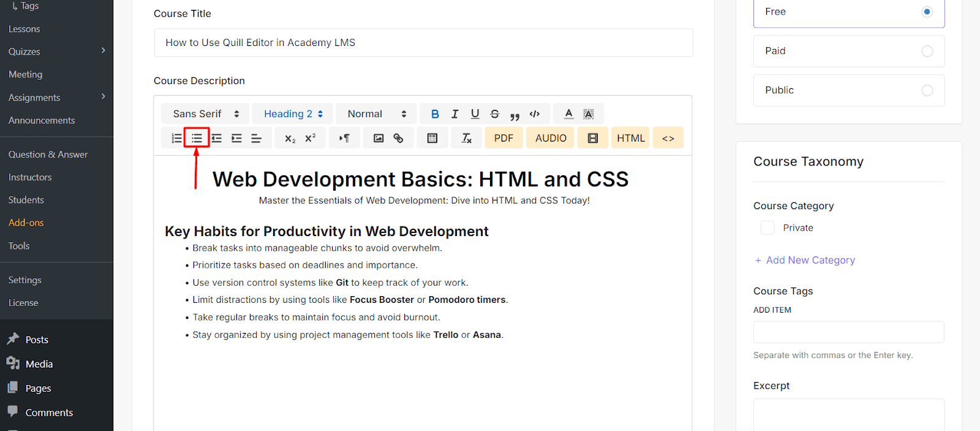This screenshot has width=980, height=431.
Task: Click the insert link icon
Action: click(399, 139)
